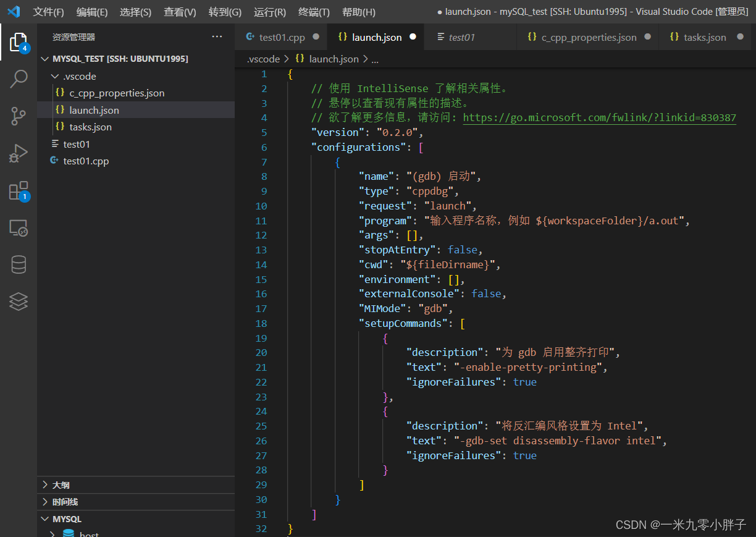Viewport: 756px width, 537px height.
Task: Open the Extensions view icon
Action: [19, 191]
